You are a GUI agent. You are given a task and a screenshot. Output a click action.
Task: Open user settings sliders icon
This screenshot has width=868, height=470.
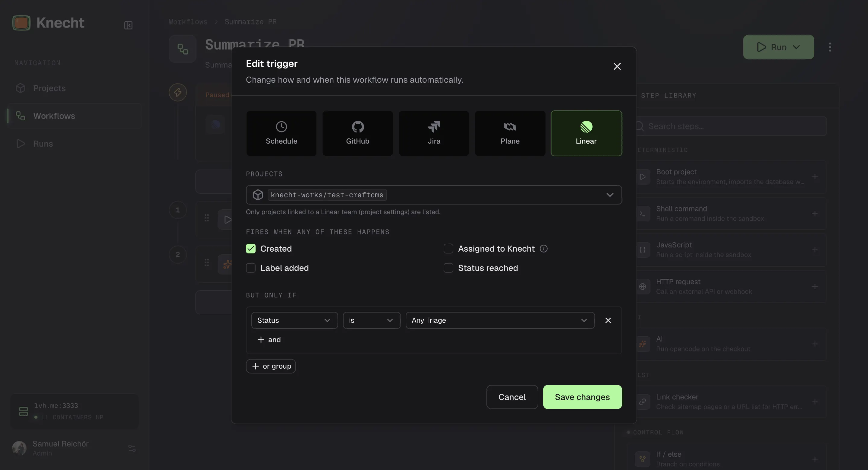coord(132,448)
